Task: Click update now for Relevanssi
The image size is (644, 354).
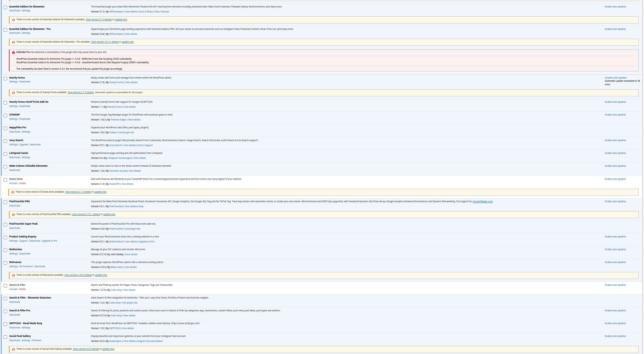Action: [101, 275]
